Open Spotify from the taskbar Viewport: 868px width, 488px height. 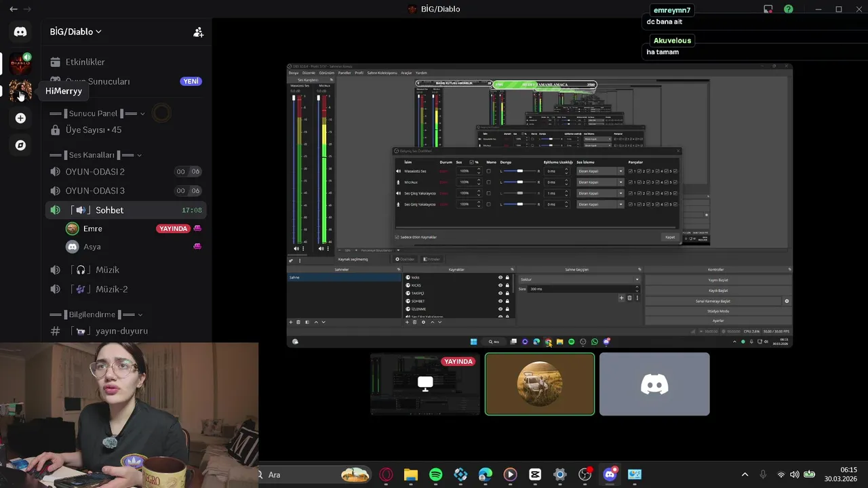pos(436,474)
